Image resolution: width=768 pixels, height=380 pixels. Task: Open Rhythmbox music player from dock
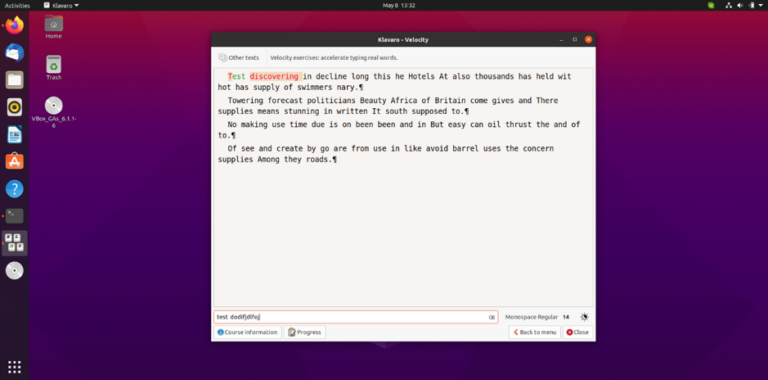click(x=14, y=107)
